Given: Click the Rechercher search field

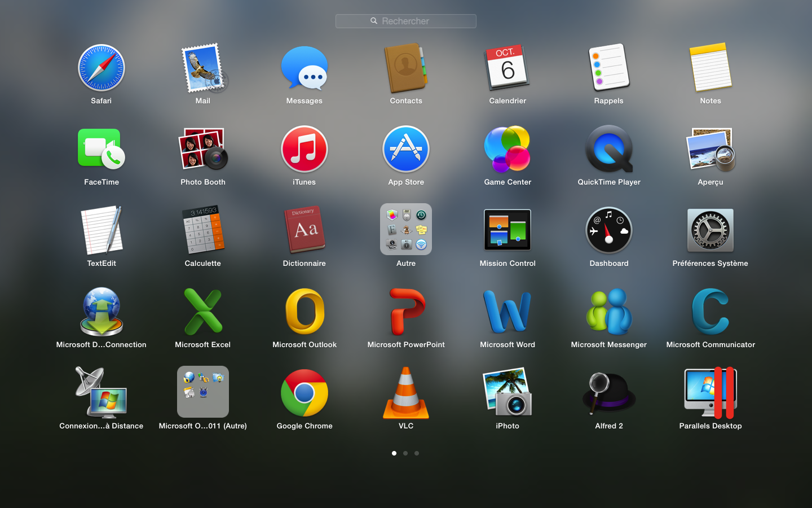Looking at the screenshot, I should [x=406, y=21].
